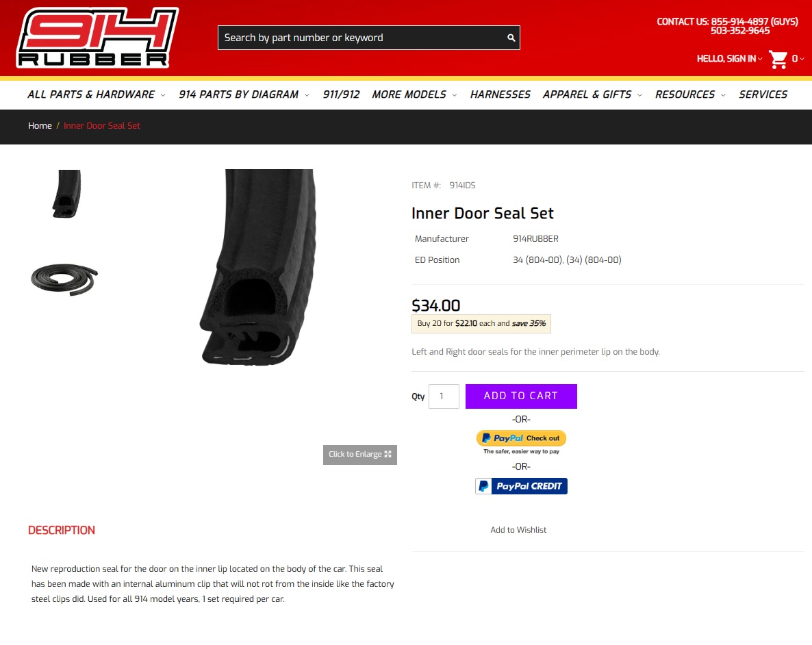Open the shopping cart icon
The width and height of the screenshot is (812, 645).
[x=778, y=59]
